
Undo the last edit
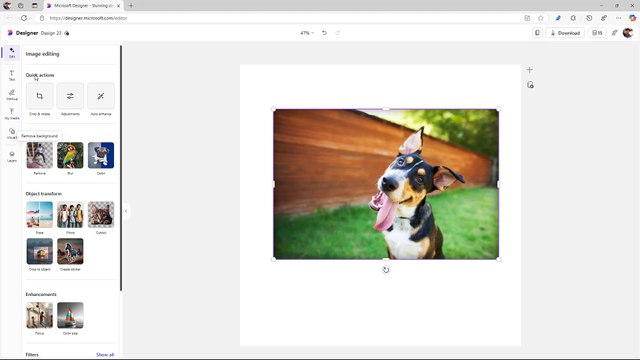tap(324, 33)
